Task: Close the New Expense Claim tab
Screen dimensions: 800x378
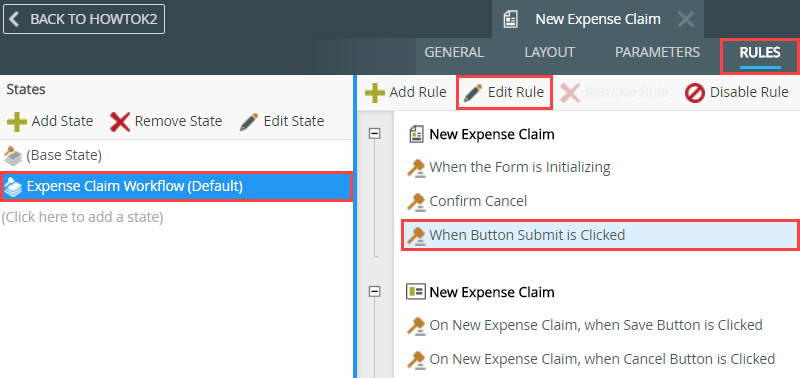Action: click(x=686, y=20)
